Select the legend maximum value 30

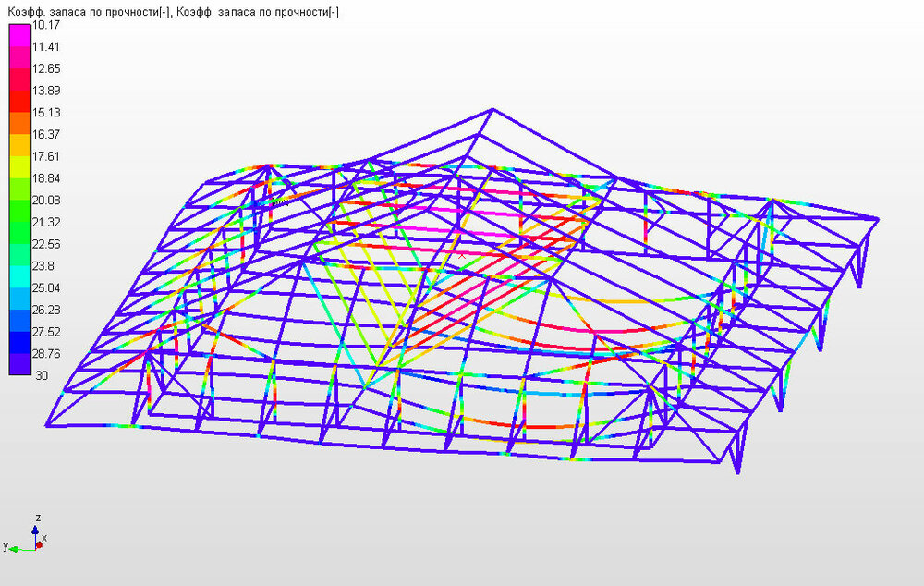tap(42, 375)
